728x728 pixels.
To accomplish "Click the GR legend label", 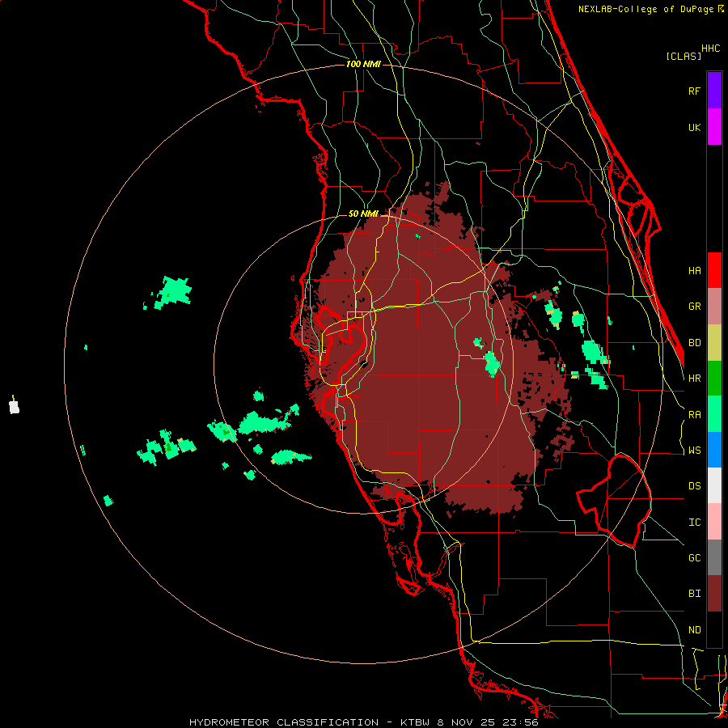I will (694, 307).
